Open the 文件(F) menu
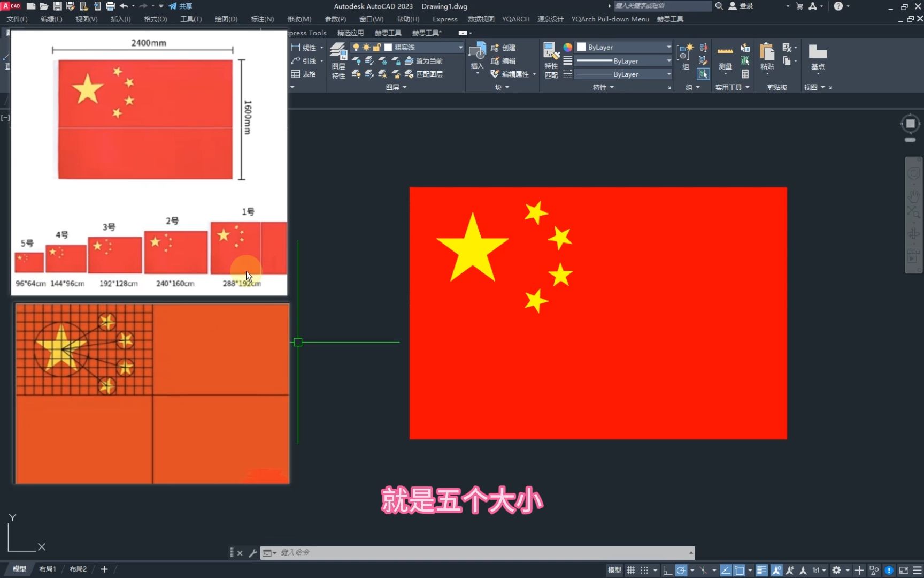Viewport: 924px width, 578px height. click(x=17, y=19)
